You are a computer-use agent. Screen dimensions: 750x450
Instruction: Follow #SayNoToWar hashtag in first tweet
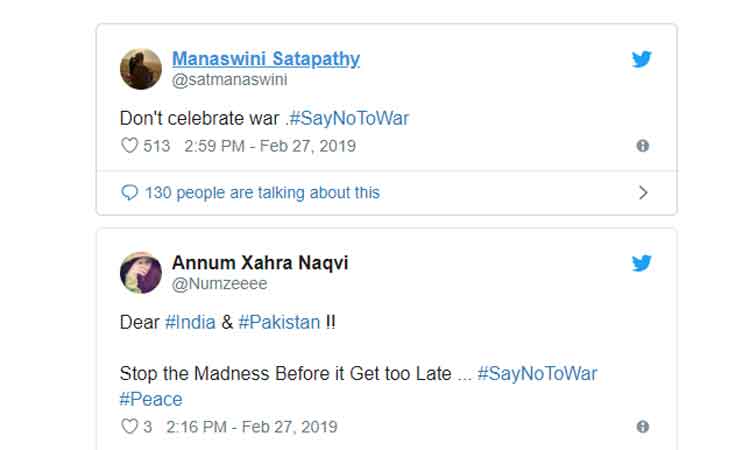pyautogui.click(x=348, y=118)
